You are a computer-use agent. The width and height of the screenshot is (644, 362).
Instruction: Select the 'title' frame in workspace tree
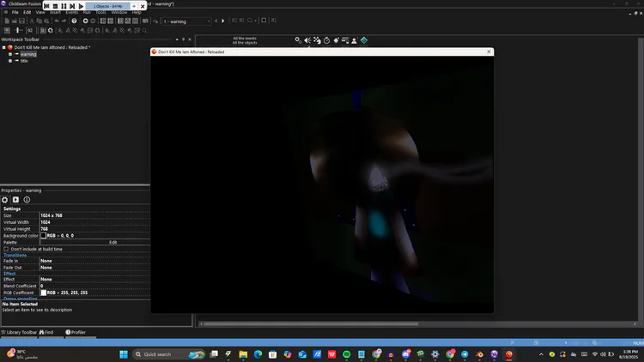coord(24,61)
